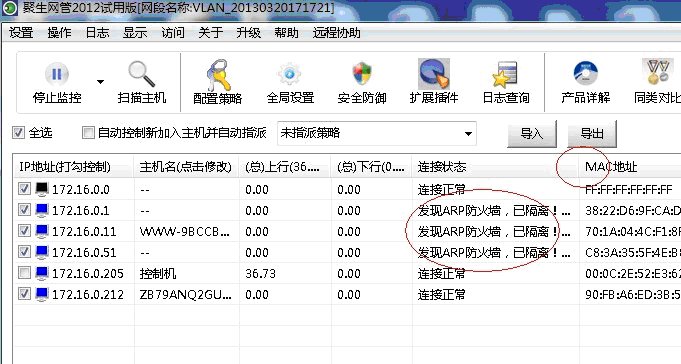Image resolution: width=681 pixels, height=364 pixels.
Task: Click the 导入 button
Action: point(532,133)
